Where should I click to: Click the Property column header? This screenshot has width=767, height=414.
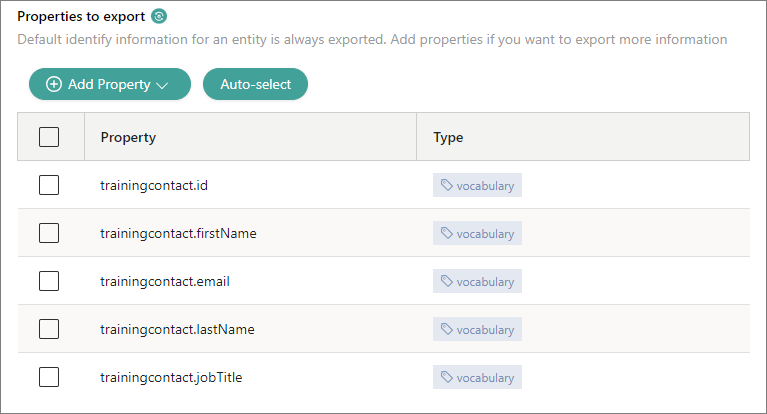[128, 137]
